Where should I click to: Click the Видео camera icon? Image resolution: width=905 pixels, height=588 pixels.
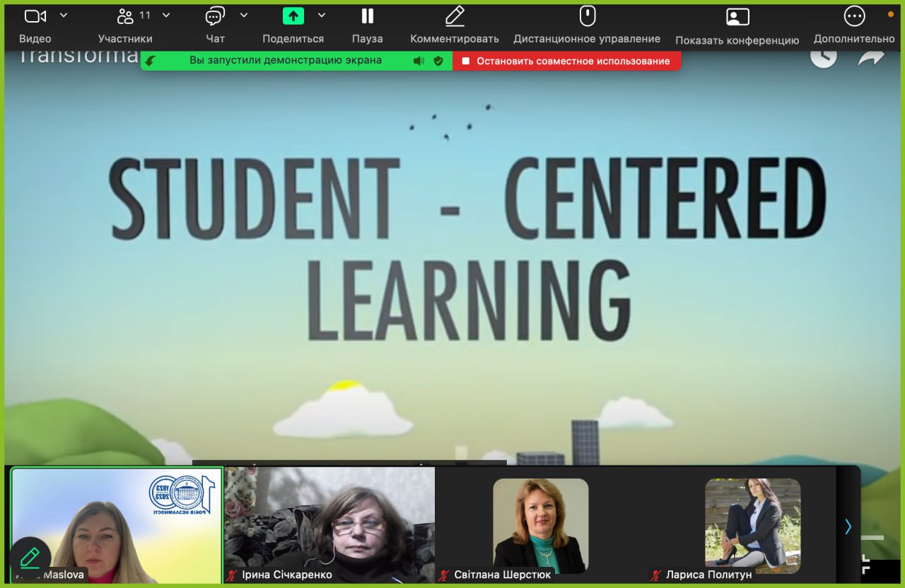point(35,16)
